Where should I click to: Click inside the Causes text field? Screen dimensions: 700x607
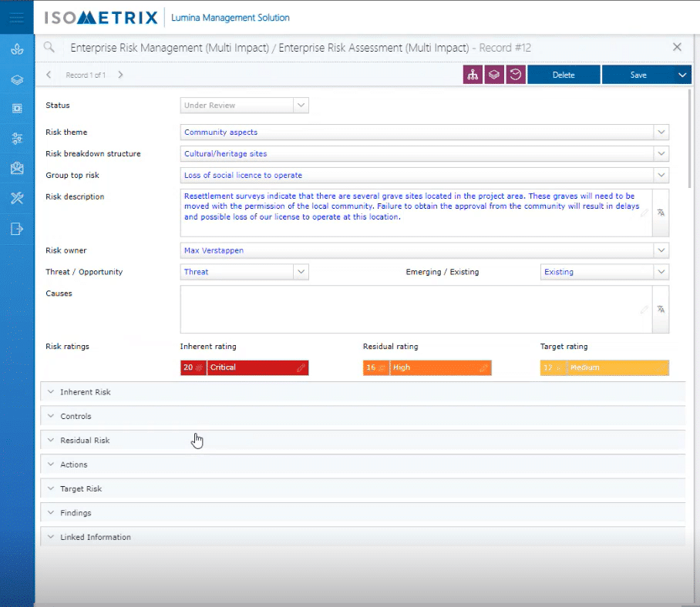coord(409,309)
